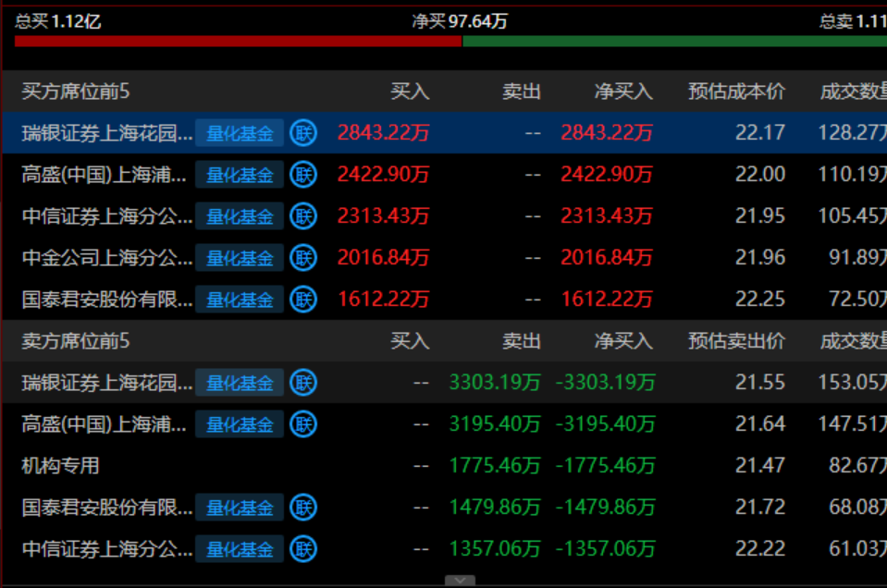Click the 总买 1.12亿 label
Image resolution: width=887 pixels, height=588 pixels.
click(x=57, y=21)
